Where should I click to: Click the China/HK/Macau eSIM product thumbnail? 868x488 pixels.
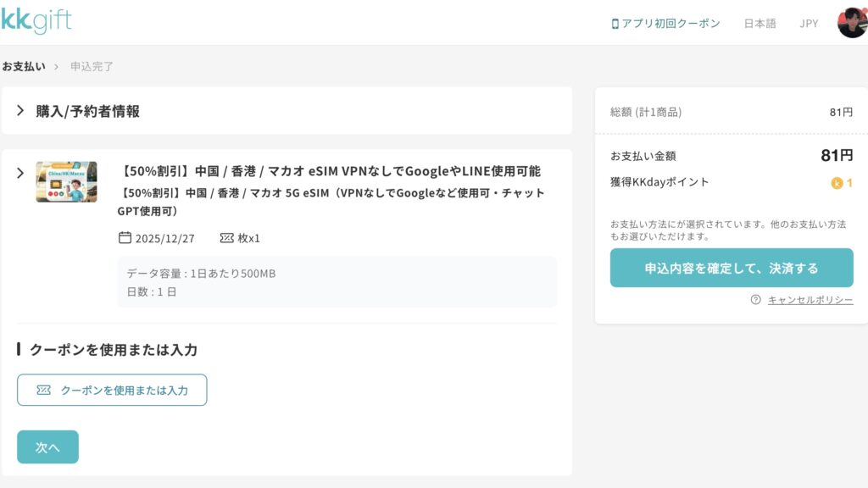coord(66,181)
